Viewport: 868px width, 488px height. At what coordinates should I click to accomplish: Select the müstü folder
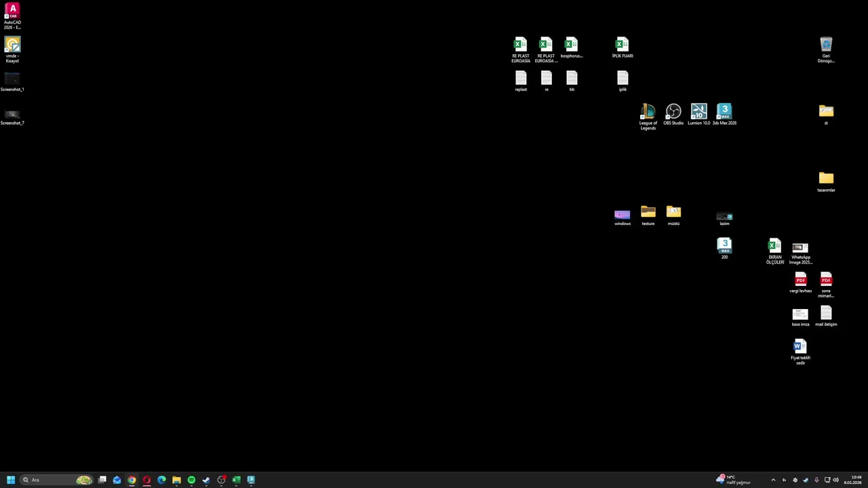coord(673,216)
